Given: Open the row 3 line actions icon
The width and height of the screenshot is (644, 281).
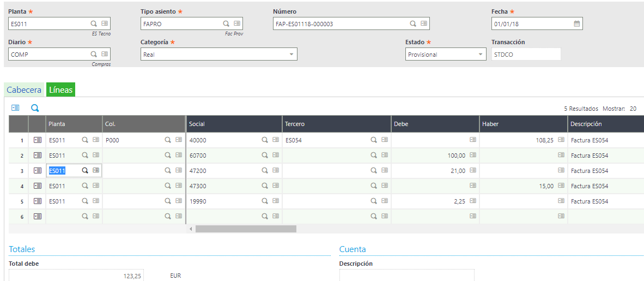Looking at the screenshot, I should click(x=38, y=170).
